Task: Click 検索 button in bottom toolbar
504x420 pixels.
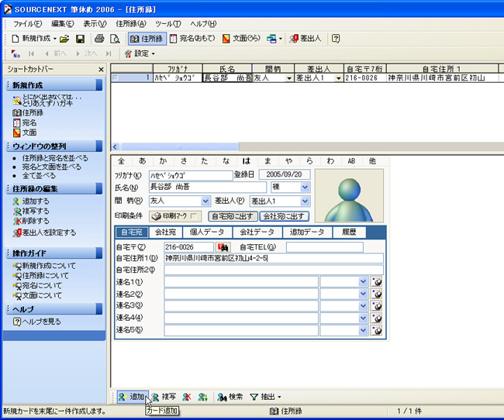Action: click(230, 397)
